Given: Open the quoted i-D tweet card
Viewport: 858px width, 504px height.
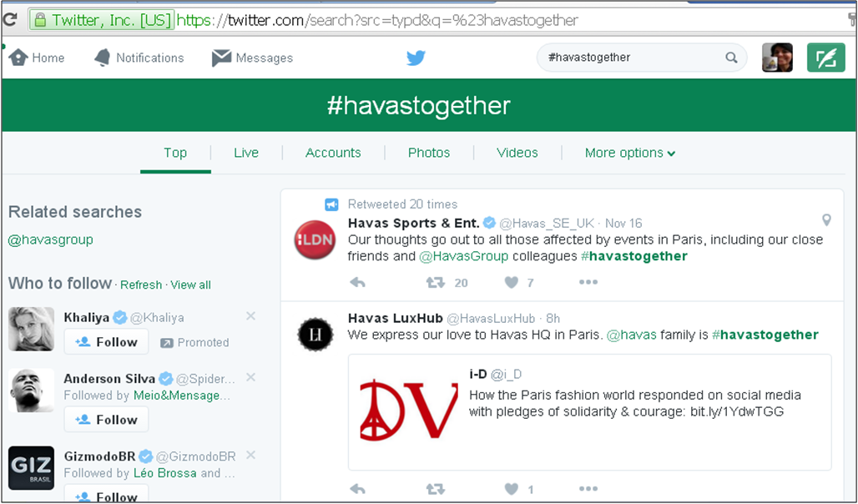Looking at the screenshot, I should [590, 412].
